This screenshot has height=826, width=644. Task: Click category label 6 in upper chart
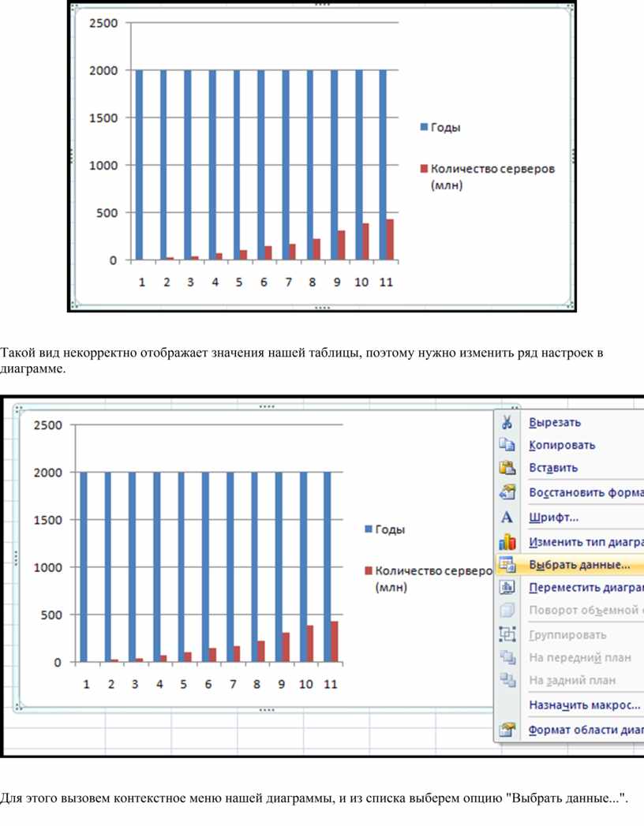click(264, 282)
